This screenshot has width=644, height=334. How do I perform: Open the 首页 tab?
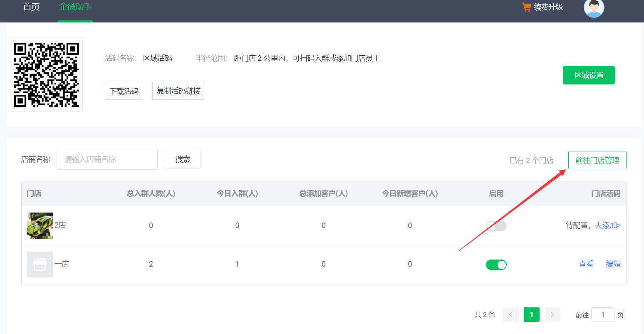pos(31,7)
